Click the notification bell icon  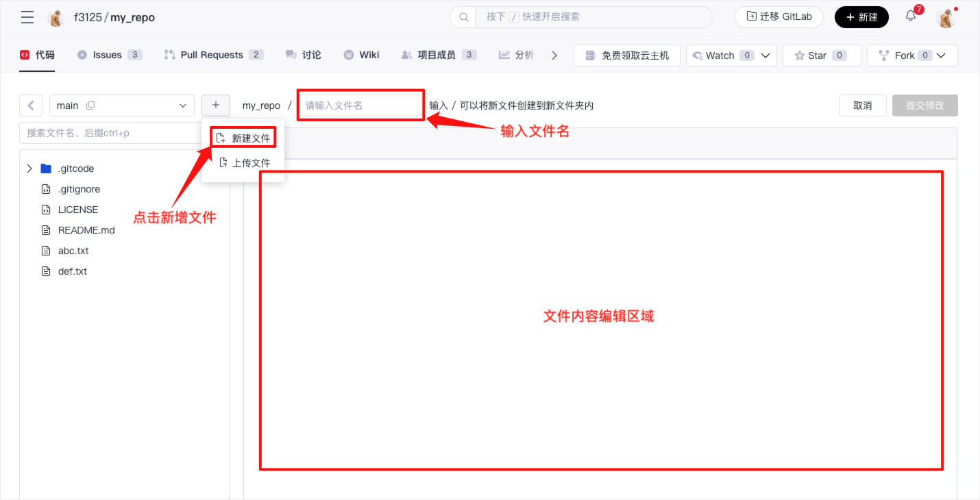pyautogui.click(x=911, y=16)
